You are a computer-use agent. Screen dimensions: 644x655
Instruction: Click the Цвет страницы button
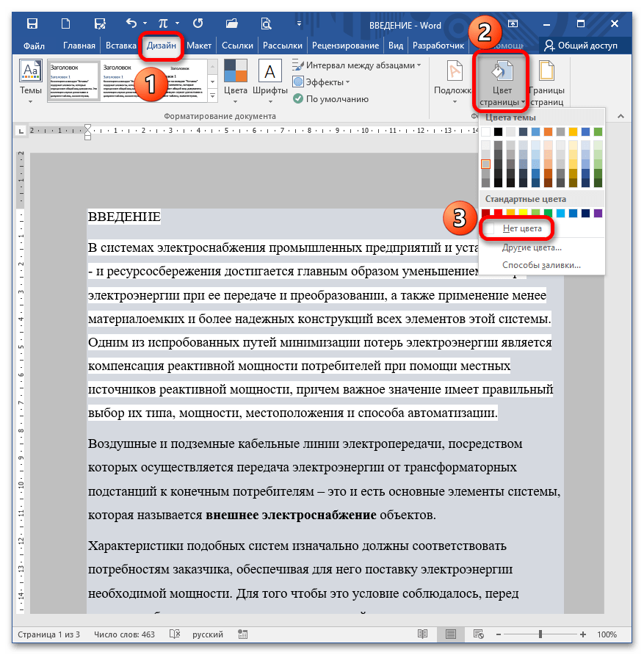pyautogui.click(x=501, y=83)
